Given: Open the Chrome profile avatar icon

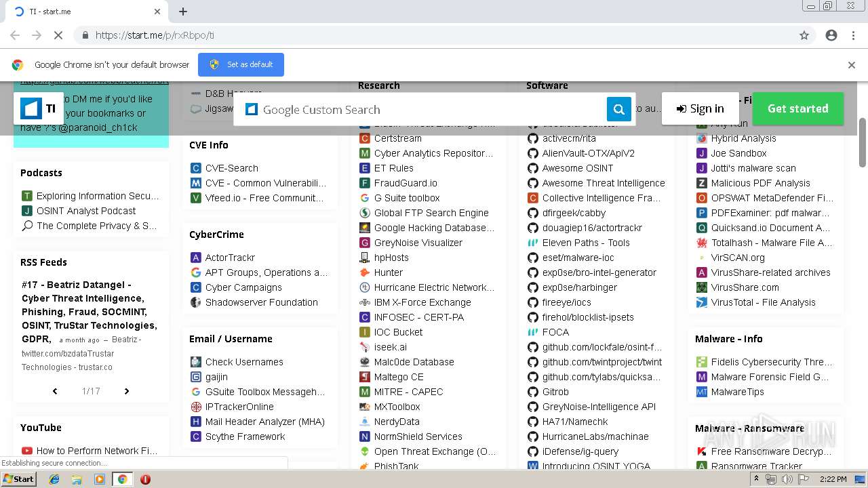Looking at the screenshot, I should pyautogui.click(x=831, y=35).
